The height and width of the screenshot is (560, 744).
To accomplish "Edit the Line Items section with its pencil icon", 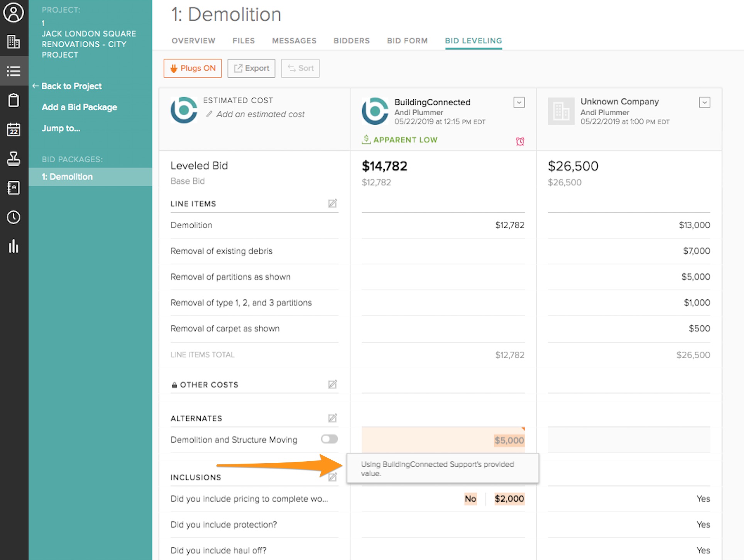I will (x=332, y=203).
